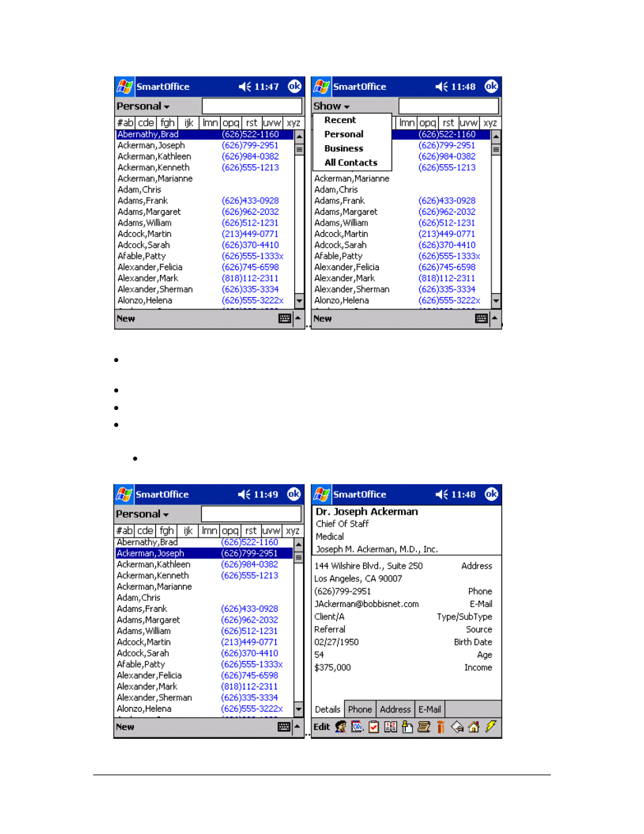Click New on the 11:49 screen
This screenshot has width=644, height=834.
[126, 727]
